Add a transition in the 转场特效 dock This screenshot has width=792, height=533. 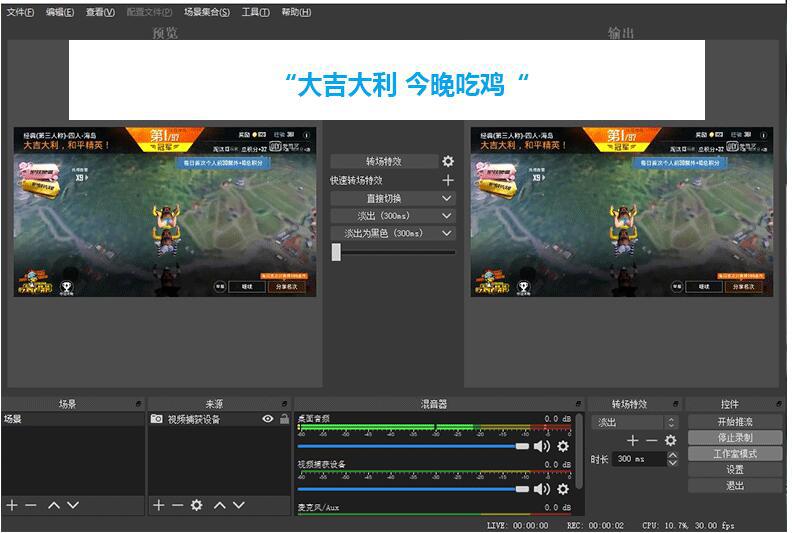[632, 441]
